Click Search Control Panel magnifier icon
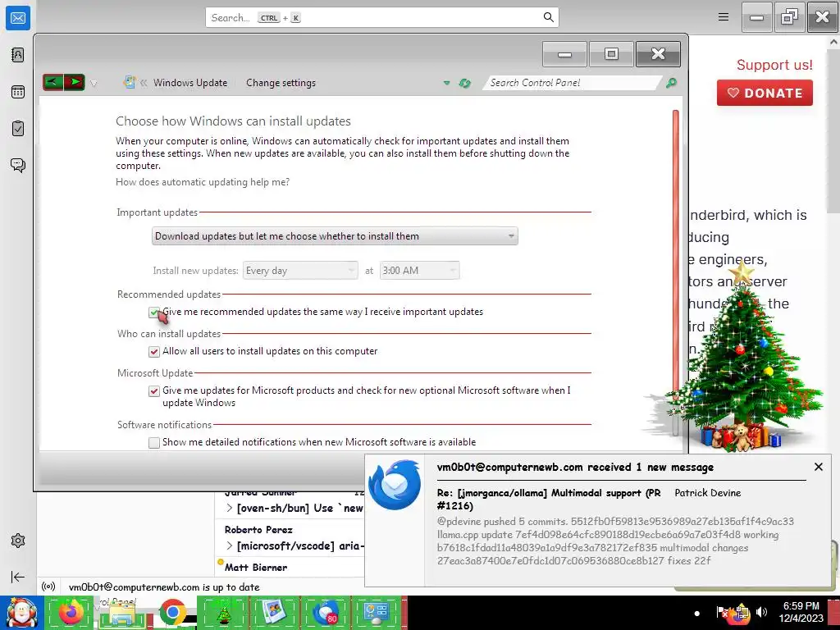This screenshot has width=840, height=630. point(671,83)
